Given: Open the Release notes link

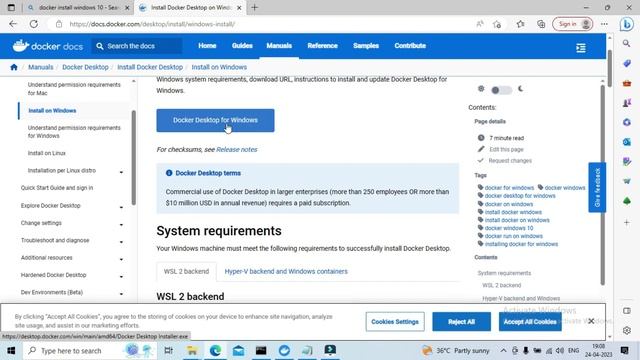Looking at the screenshot, I should pyautogui.click(x=237, y=149).
